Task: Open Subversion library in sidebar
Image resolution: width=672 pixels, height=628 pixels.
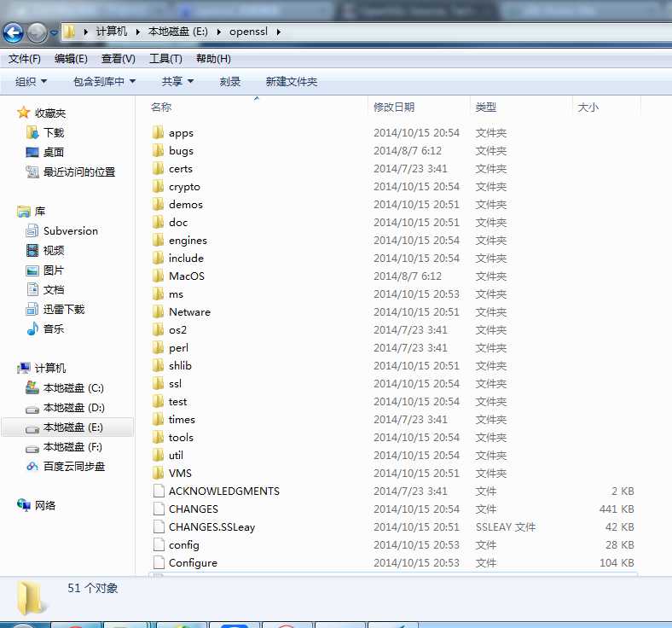Action: 62,230
